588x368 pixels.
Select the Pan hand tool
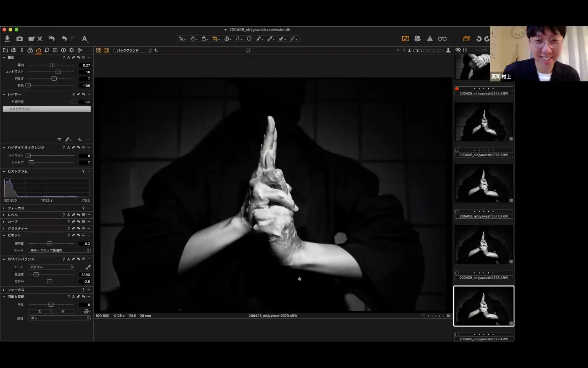point(193,39)
